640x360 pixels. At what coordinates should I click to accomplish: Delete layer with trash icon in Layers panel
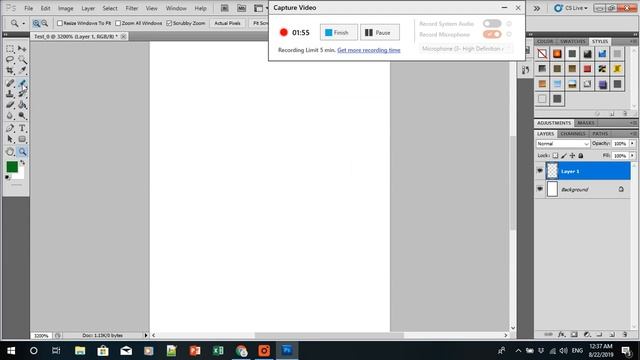[x=625, y=334]
